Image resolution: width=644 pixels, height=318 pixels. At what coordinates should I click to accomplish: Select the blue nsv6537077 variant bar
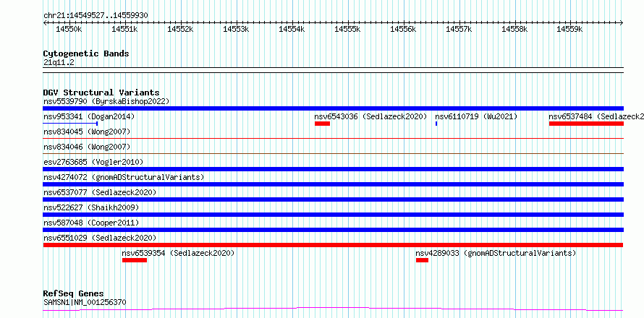[x=333, y=199]
